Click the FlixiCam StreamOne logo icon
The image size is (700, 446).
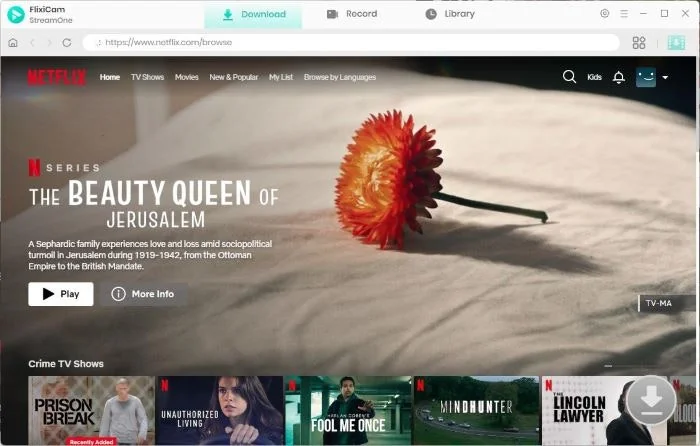[16, 14]
